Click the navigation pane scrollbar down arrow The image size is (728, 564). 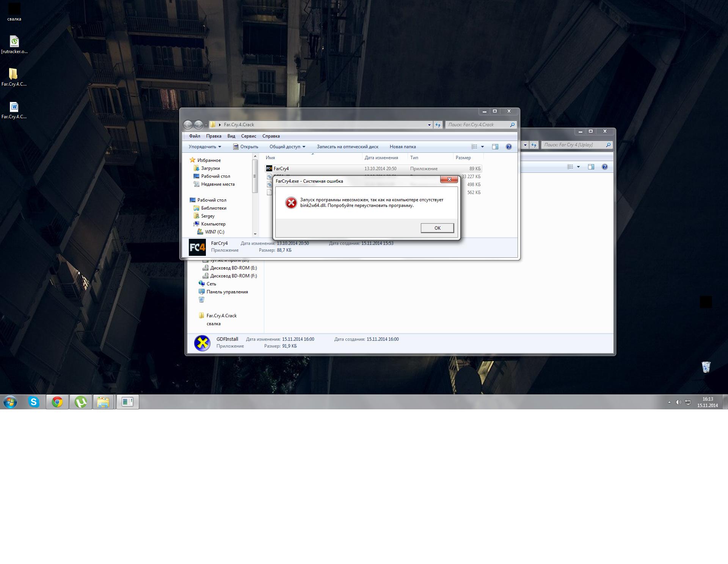click(255, 234)
